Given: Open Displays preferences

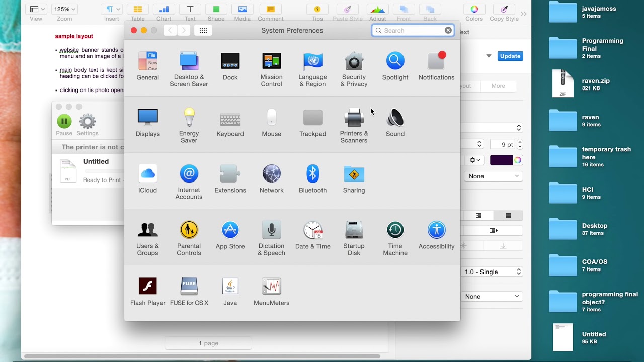Looking at the screenshot, I should (148, 122).
